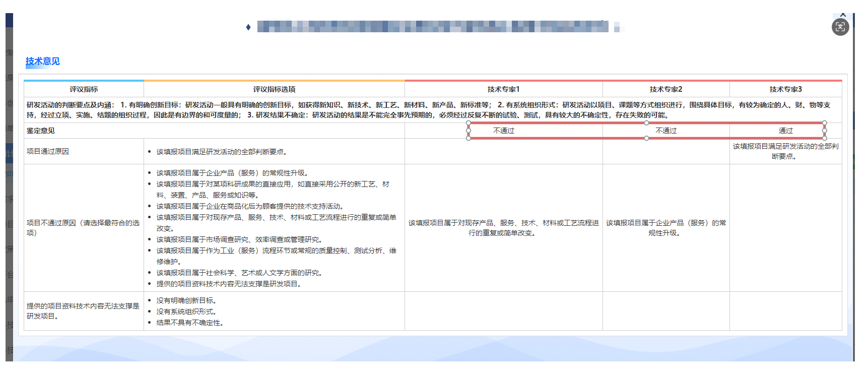Click the bottom-left handle of the red selection box
Viewport: 868px width, 371px height.
(x=469, y=138)
